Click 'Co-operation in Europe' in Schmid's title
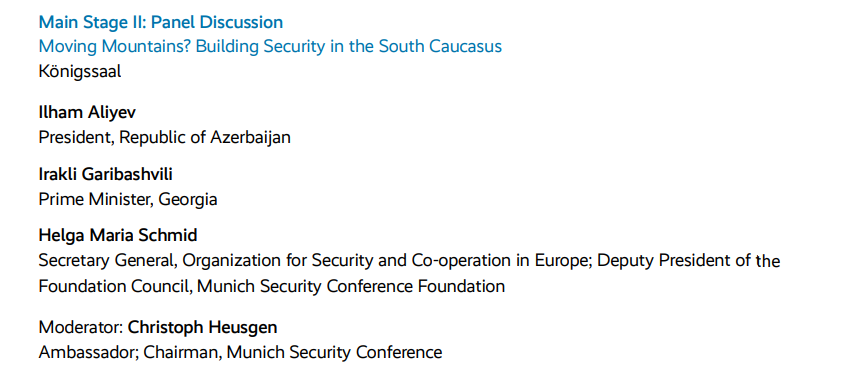The image size is (841, 386). click(x=501, y=261)
